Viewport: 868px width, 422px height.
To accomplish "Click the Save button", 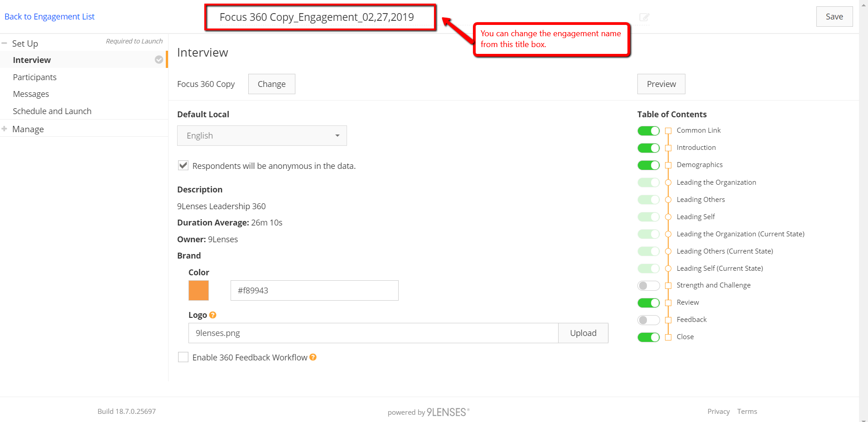I will (x=834, y=17).
